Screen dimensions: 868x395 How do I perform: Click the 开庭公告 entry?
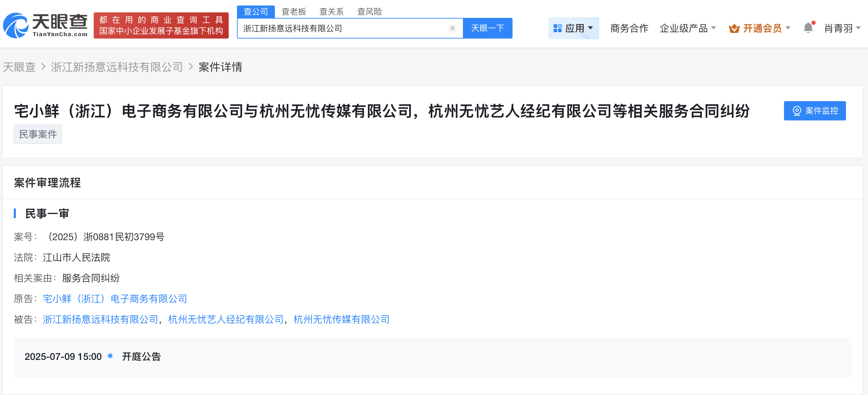(141, 356)
